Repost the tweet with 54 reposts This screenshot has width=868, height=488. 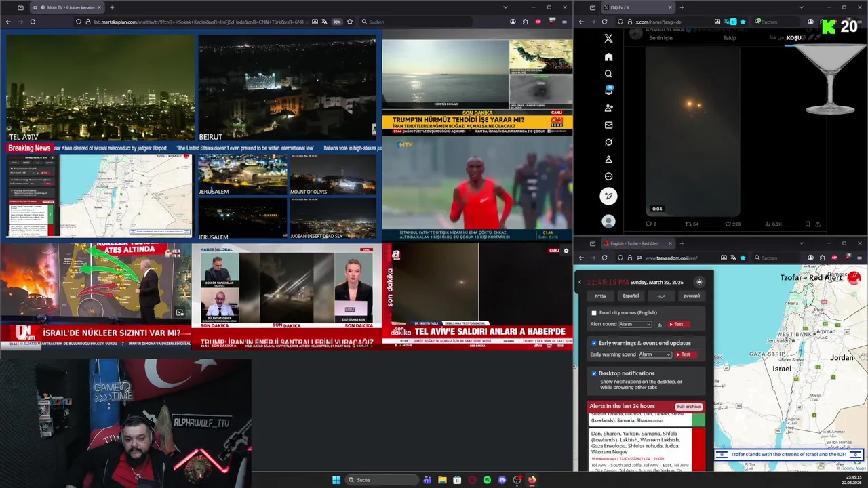pyautogui.click(x=691, y=224)
